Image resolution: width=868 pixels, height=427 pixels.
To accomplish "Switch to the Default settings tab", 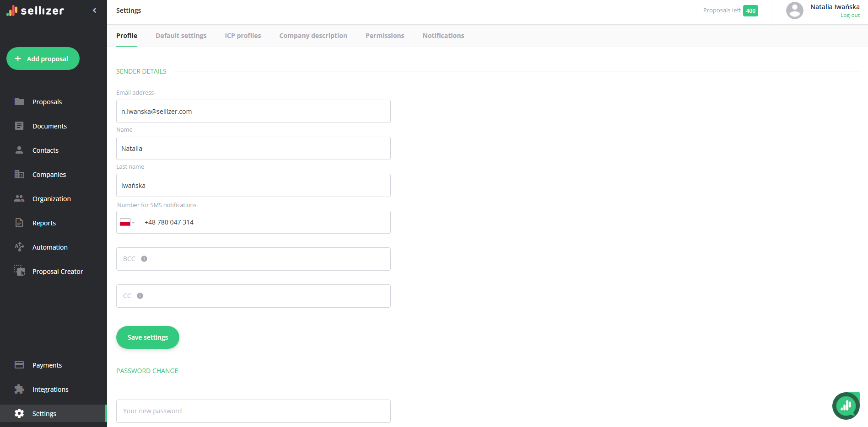I will click(x=181, y=36).
